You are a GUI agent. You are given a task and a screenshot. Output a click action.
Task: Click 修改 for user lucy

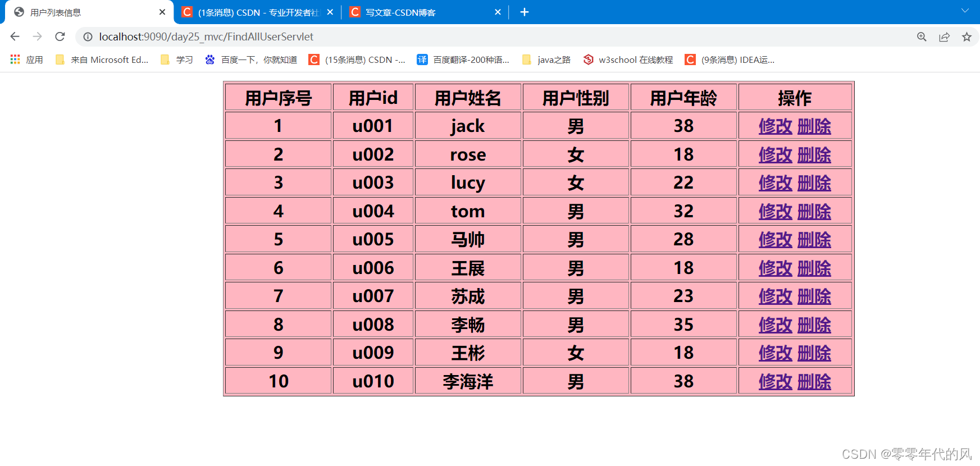[x=775, y=183]
